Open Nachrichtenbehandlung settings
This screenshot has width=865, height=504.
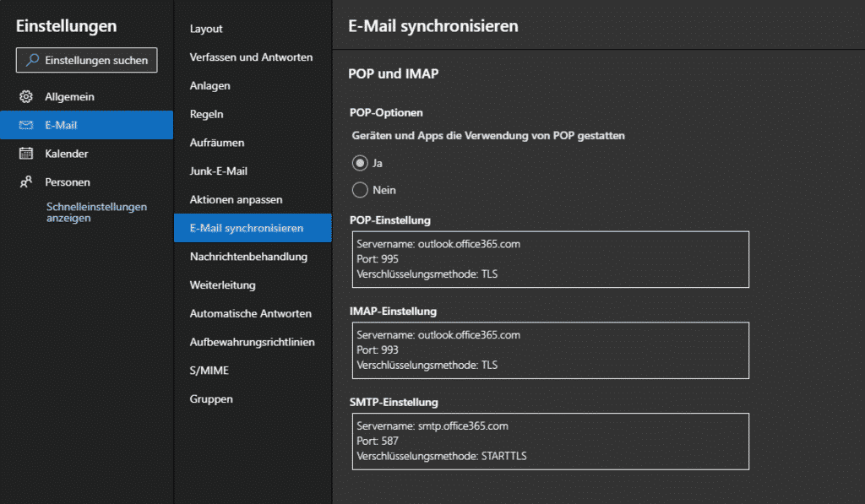click(253, 257)
